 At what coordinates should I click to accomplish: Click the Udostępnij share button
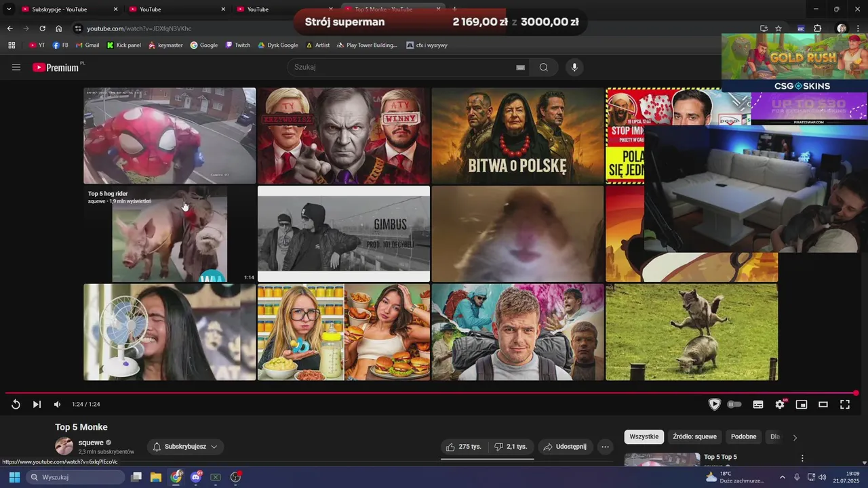point(566,447)
